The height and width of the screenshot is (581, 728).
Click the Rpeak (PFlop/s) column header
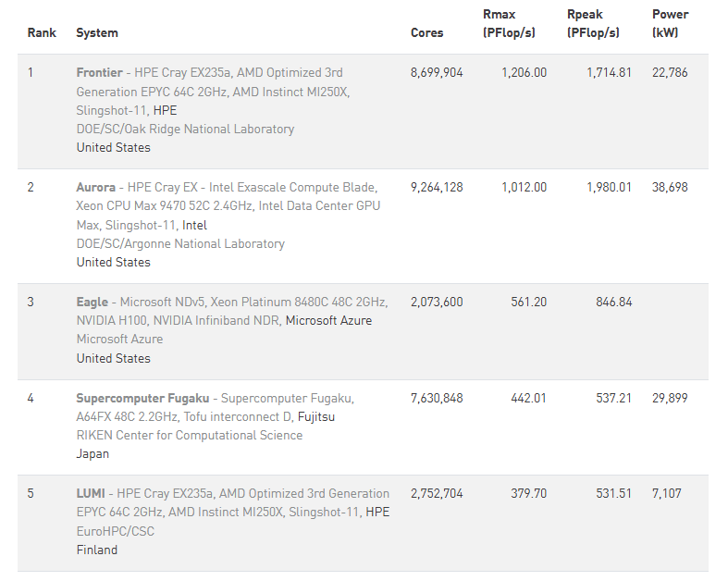[593, 23]
